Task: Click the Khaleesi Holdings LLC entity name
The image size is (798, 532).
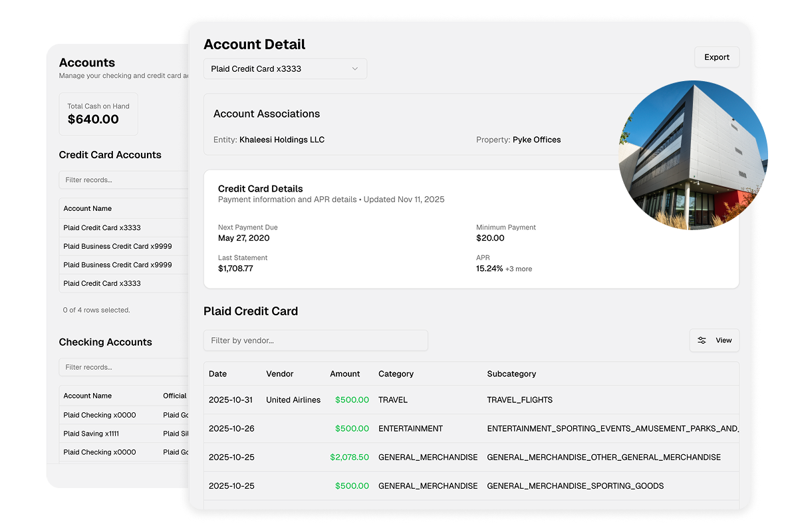Action: click(282, 140)
